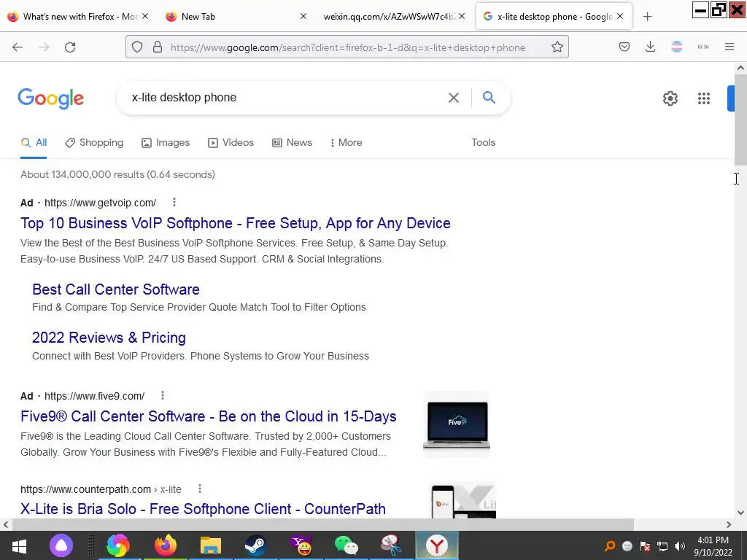747x560 pixels.
Task: Open a new tab with plus button
Action: [647, 17]
